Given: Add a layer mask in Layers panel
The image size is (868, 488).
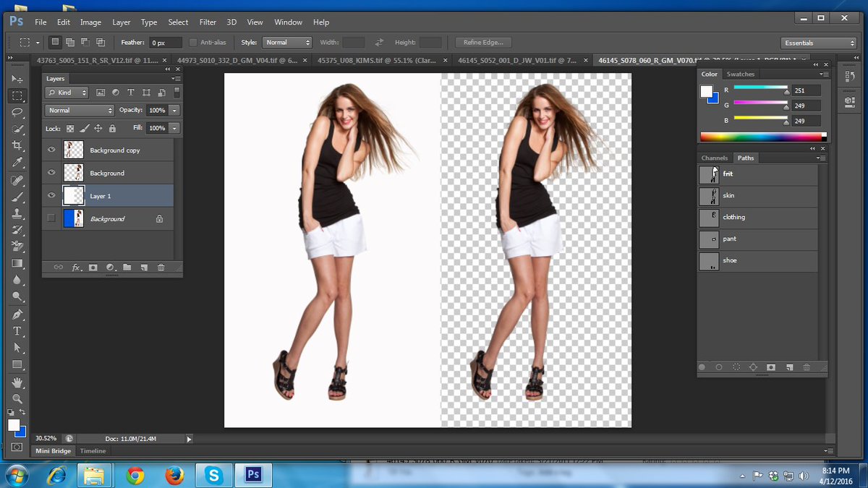Looking at the screenshot, I should [93, 267].
